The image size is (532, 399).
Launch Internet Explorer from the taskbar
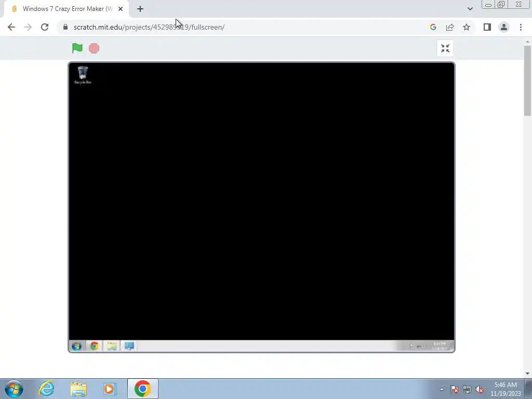tap(46, 389)
